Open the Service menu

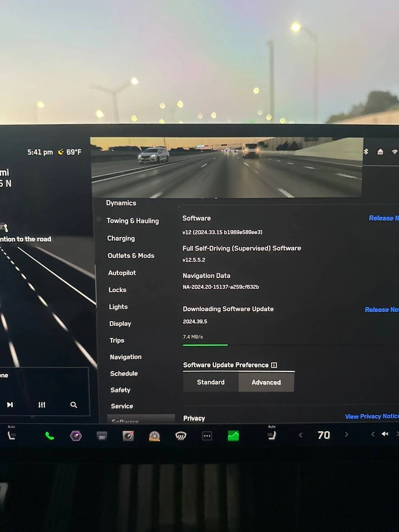point(122,406)
